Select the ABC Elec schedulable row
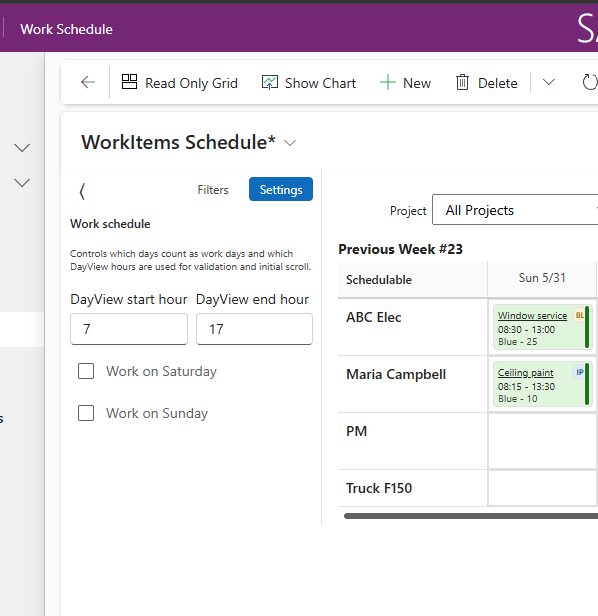598x616 pixels. [x=374, y=317]
